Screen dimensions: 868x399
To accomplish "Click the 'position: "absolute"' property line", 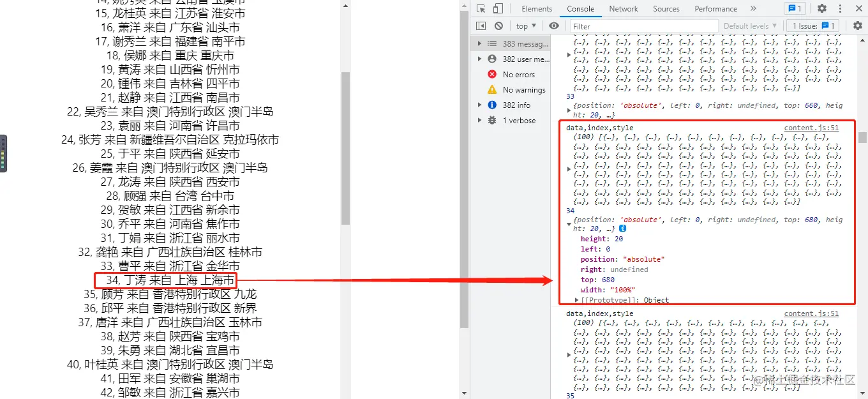I will (x=622, y=259).
